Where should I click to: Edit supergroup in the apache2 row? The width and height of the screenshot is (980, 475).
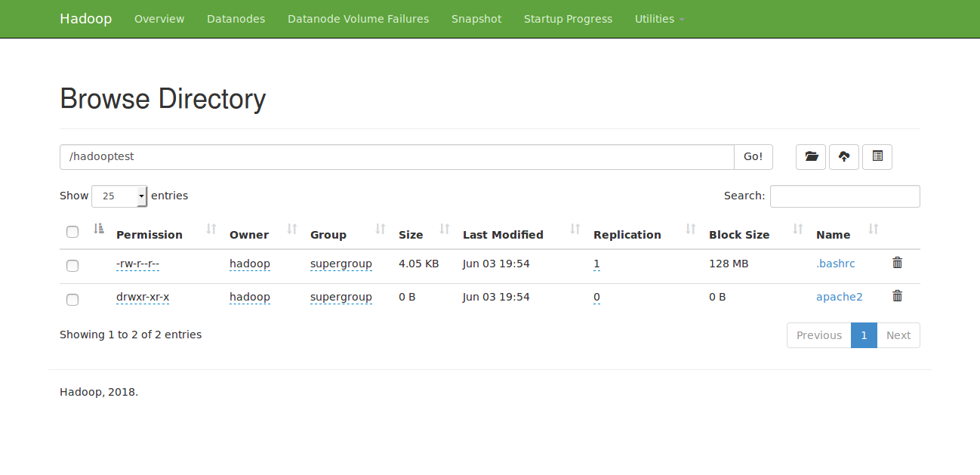point(341,297)
